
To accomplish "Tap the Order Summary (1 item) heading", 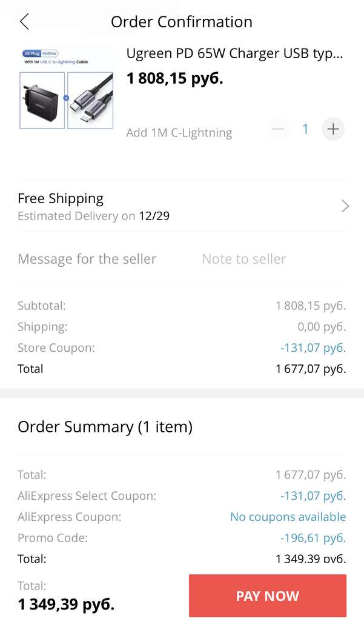I will tap(105, 427).
